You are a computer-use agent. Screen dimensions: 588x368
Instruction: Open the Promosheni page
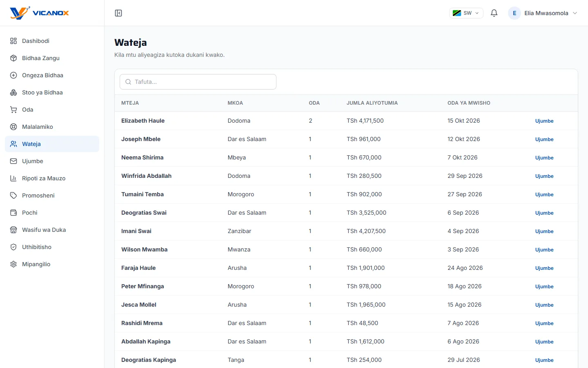(x=52, y=195)
